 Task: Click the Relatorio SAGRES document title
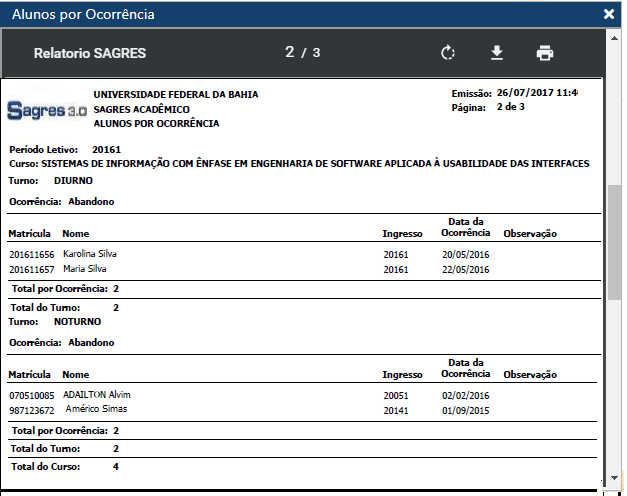(90, 53)
